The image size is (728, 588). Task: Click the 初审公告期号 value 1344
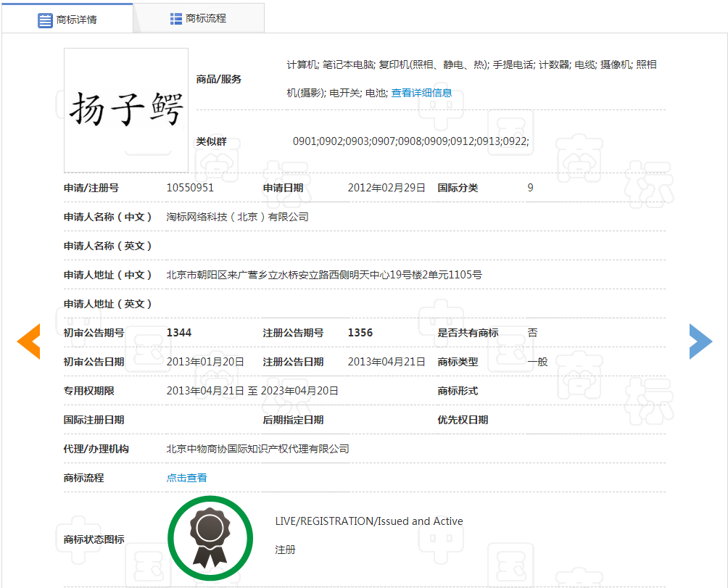click(x=179, y=333)
